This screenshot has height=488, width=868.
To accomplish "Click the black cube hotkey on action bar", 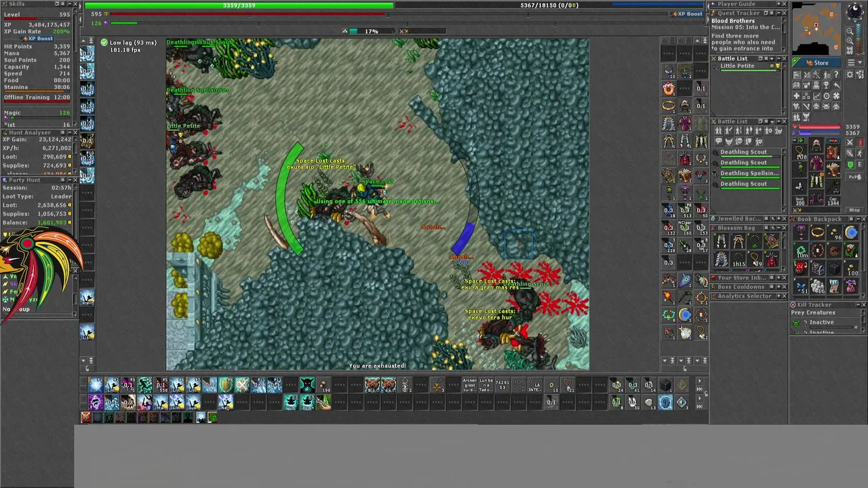I will (666, 385).
